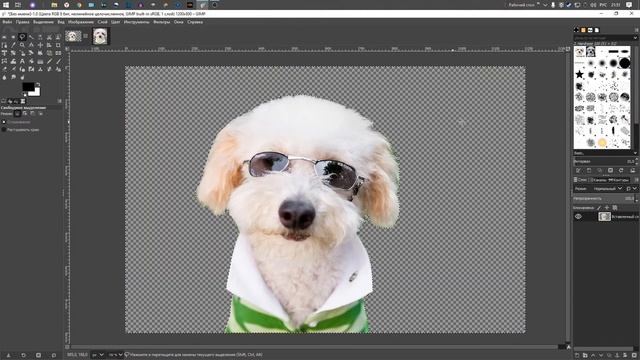Toggle the Сглаживание antialiasing checkbox
The width and height of the screenshot is (640, 360).
pos(4,122)
